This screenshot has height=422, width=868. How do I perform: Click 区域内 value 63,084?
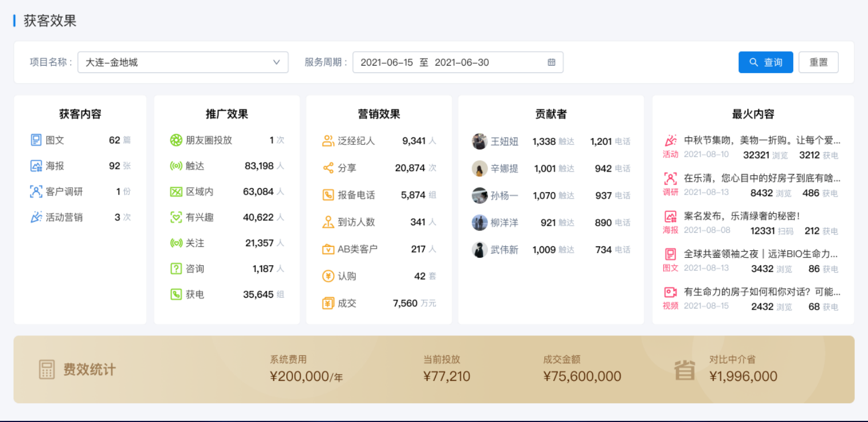258,192
